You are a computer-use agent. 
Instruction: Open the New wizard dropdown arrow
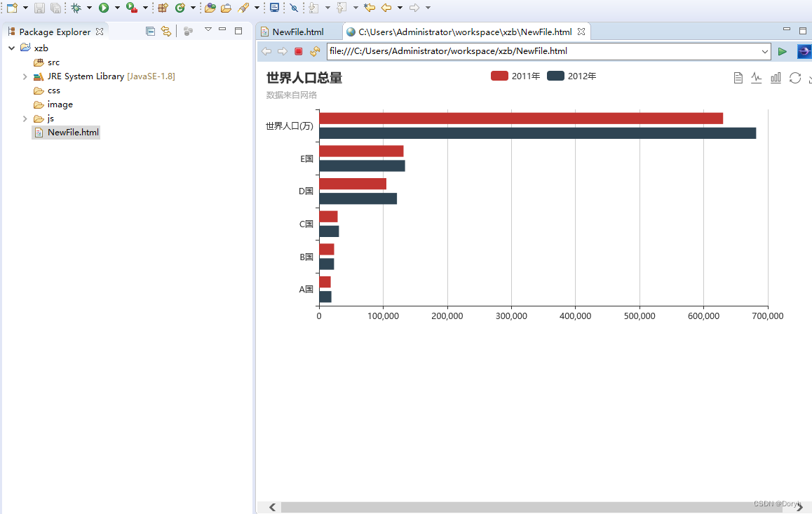point(25,8)
